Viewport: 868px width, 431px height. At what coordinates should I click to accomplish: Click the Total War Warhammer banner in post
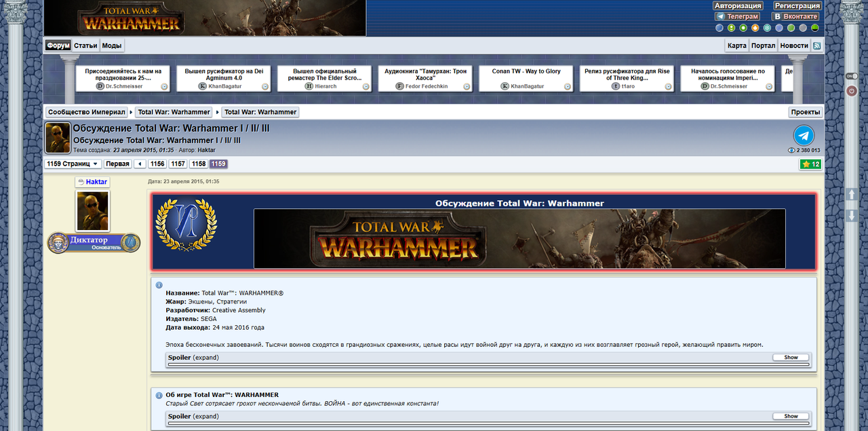519,238
